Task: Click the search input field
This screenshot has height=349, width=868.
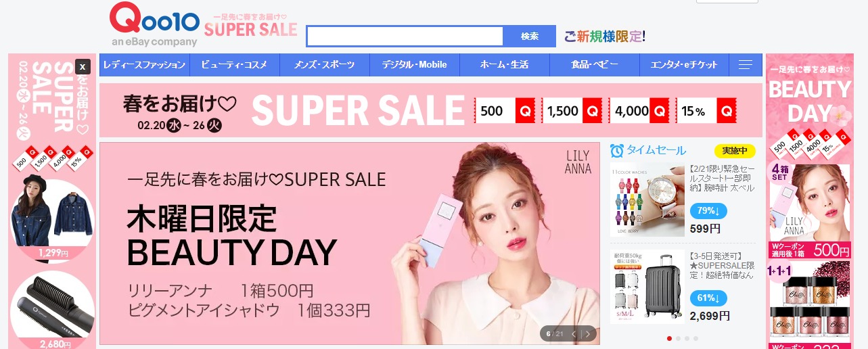Action: (x=405, y=37)
